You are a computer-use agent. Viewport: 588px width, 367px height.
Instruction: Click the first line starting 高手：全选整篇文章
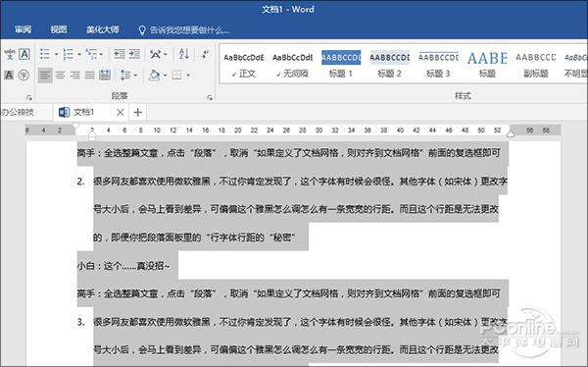[x=289, y=153]
